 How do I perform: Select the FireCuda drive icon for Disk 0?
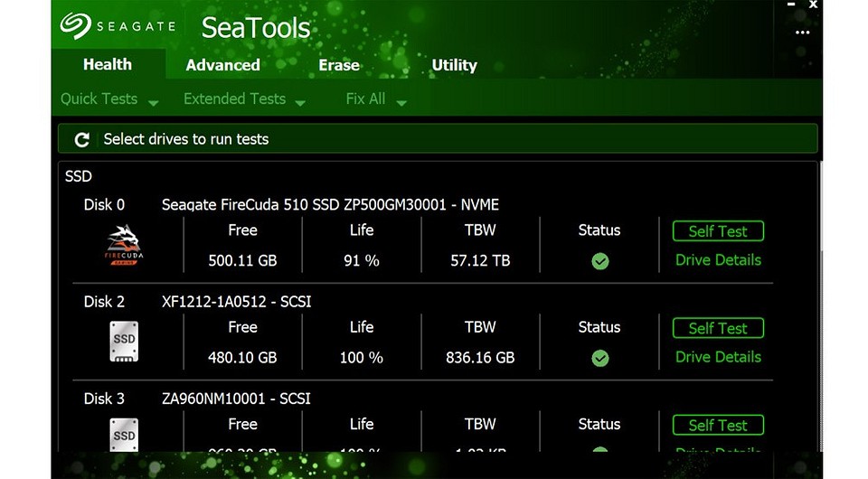124,245
